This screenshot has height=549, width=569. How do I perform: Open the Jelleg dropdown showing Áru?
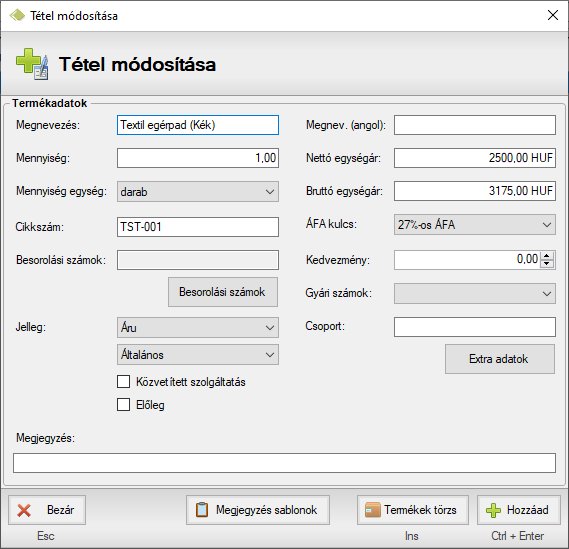click(198, 328)
